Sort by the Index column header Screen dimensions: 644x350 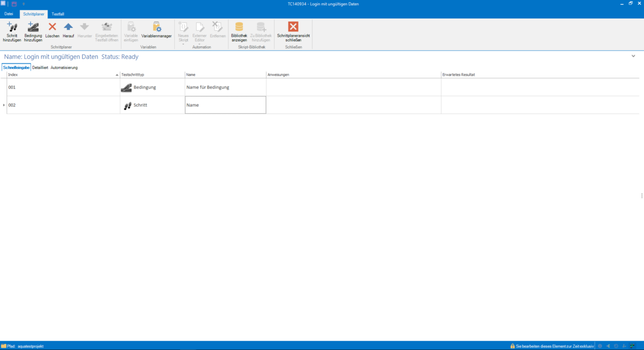coord(62,75)
